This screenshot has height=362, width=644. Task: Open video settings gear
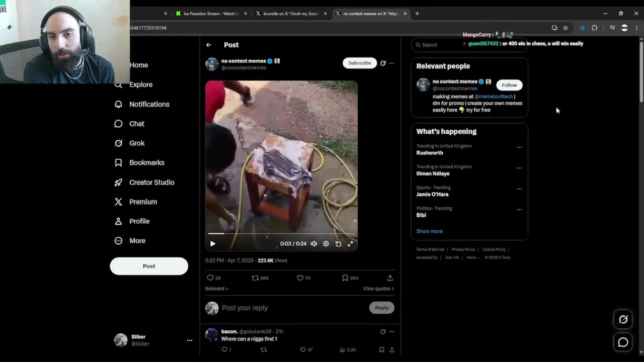pos(326,243)
